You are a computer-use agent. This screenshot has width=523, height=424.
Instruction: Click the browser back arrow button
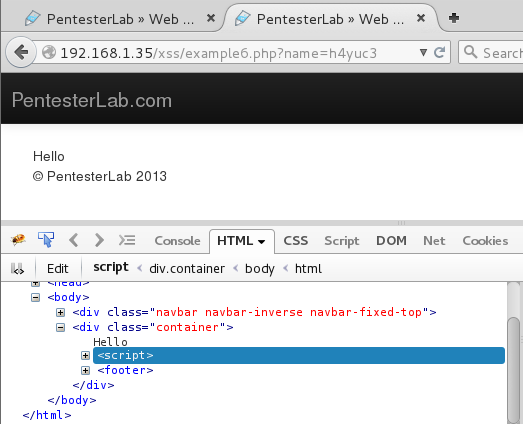pyautogui.click(x=21, y=52)
